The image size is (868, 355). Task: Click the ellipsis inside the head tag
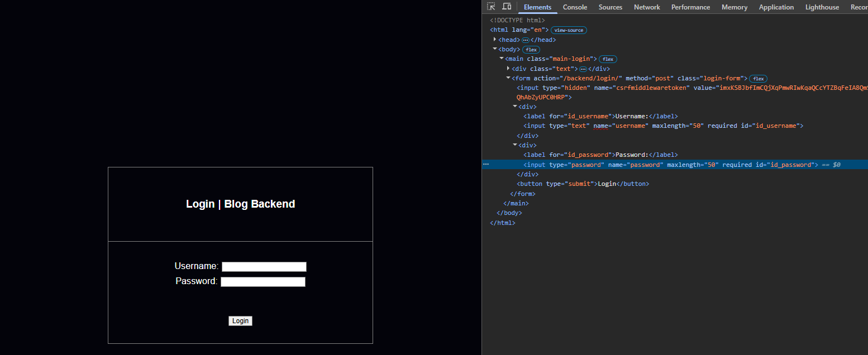(525, 40)
